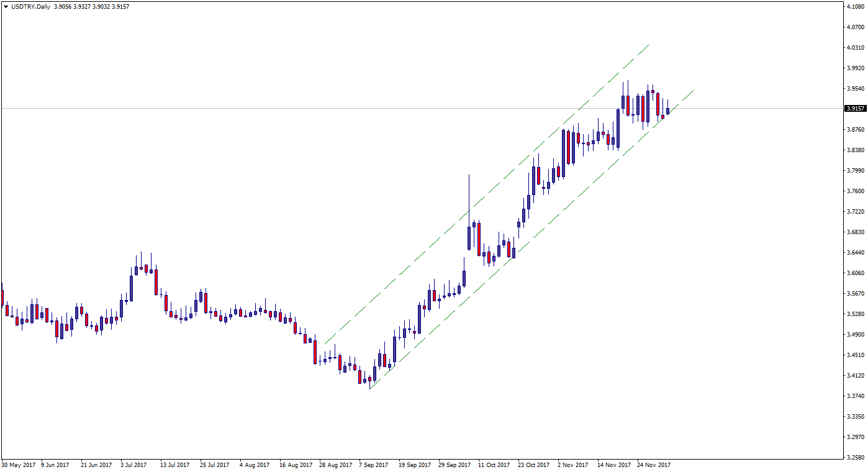Screen dimensions: 868x472
Task: Click the 24 Nov 2017 date label
Action: (654, 465)
